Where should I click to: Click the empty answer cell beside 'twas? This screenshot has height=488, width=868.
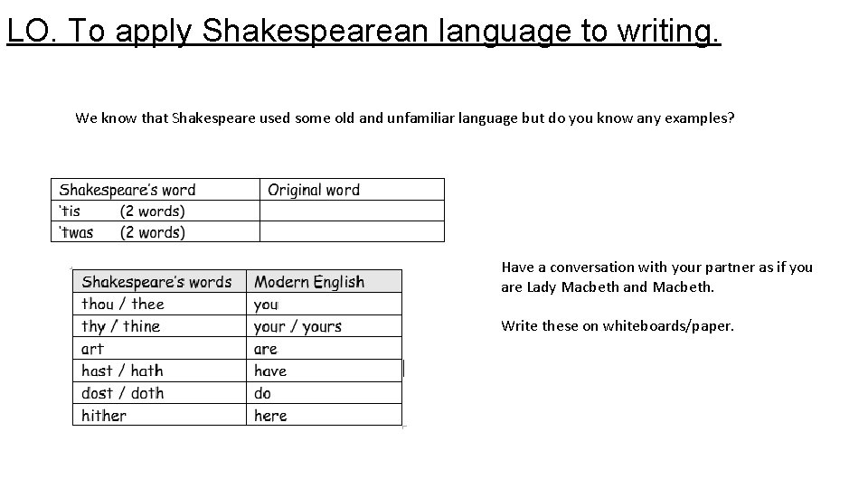pos(352,232)
